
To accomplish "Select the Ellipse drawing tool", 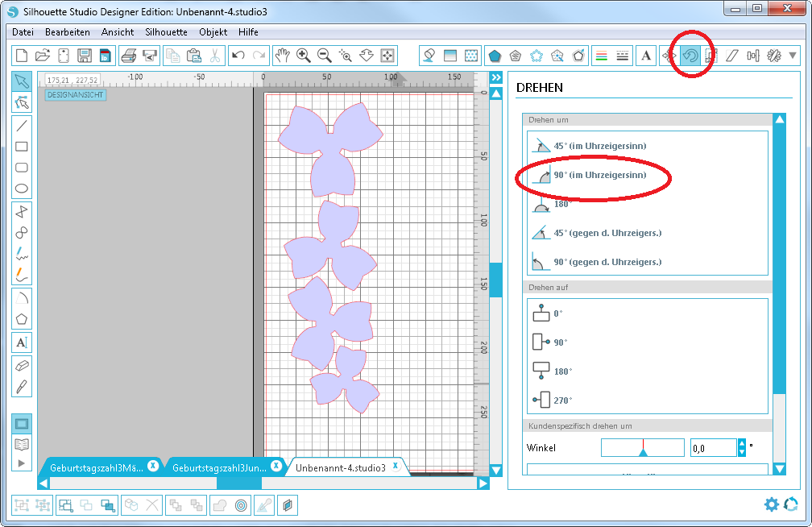I will (22, 189).
